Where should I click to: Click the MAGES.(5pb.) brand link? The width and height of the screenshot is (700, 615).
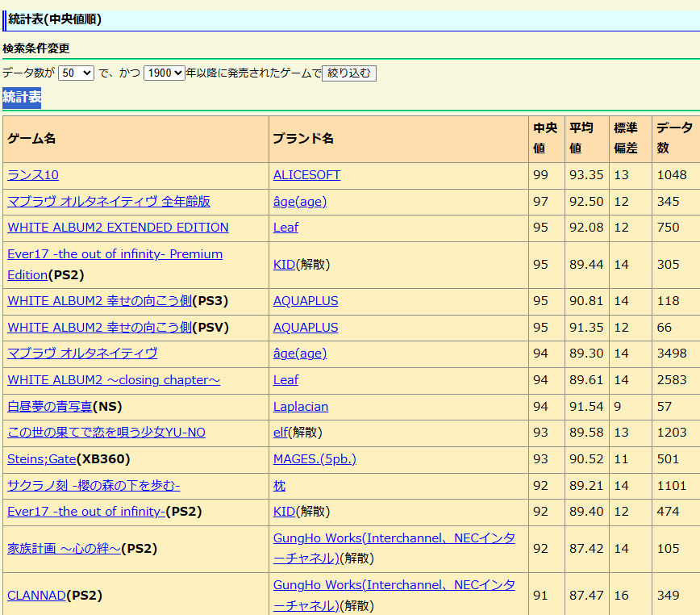(x=315, y=459)
